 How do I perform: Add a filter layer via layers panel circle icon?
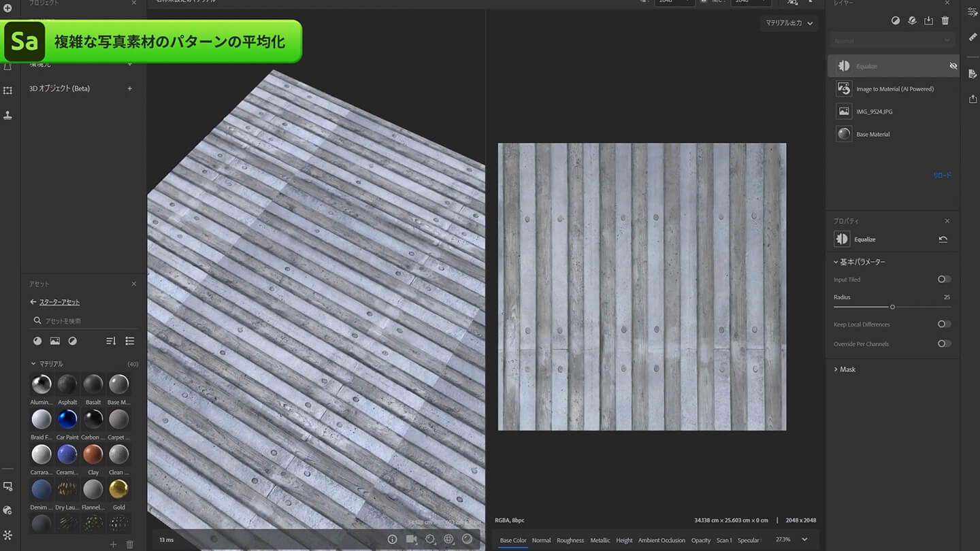click(x=896, y=20)
